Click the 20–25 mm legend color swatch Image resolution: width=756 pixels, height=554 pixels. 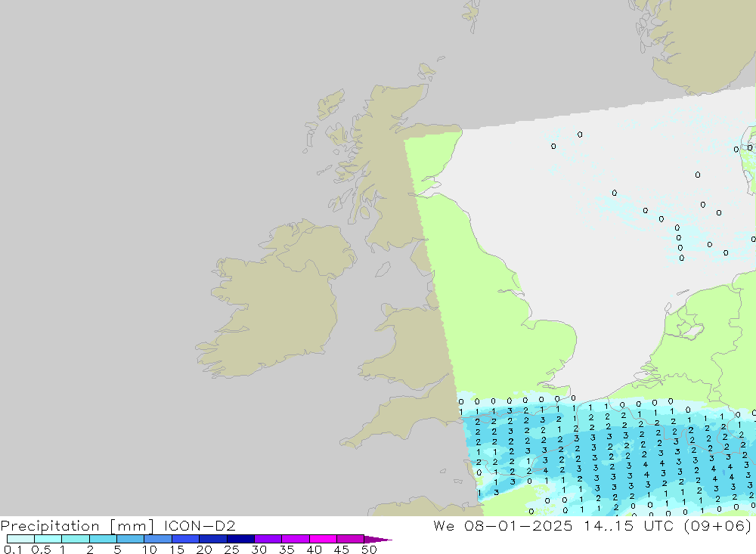pyautogui.click(x=213, y=539)
